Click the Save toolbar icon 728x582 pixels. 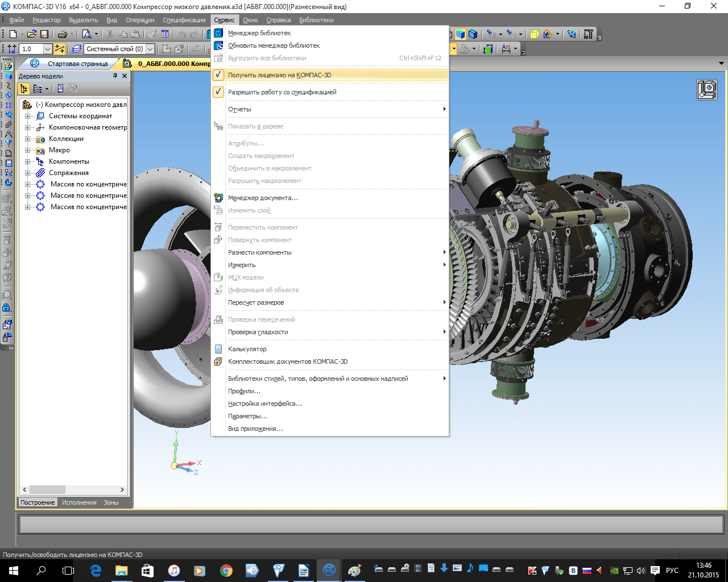[44, 34]
